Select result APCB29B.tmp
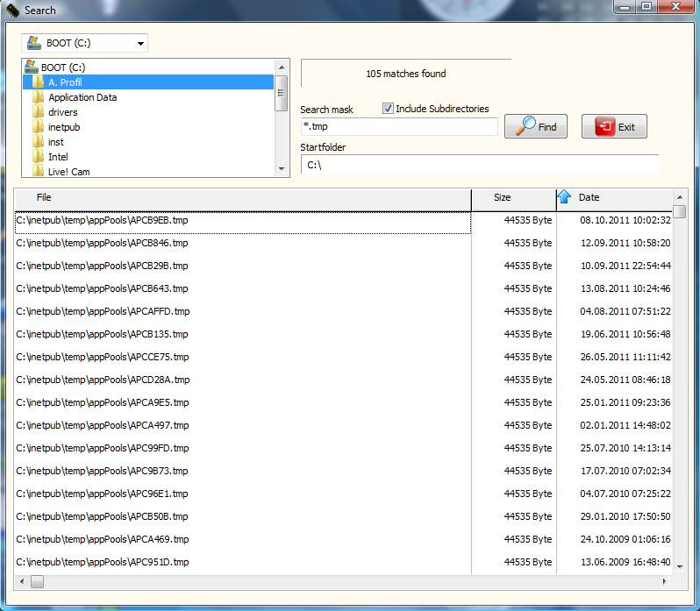Viewport: 700px width, 611px height. coord(243,266)
